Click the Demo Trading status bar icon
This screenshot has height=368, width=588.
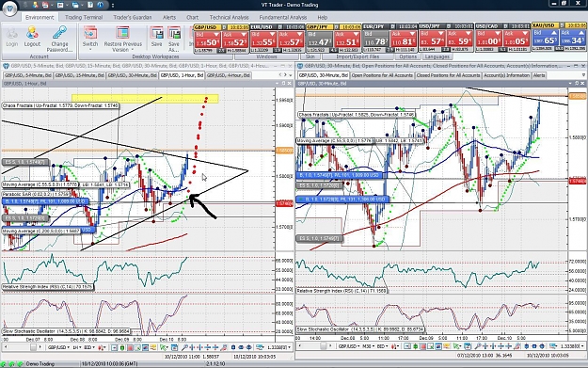[x=21, y=364]
